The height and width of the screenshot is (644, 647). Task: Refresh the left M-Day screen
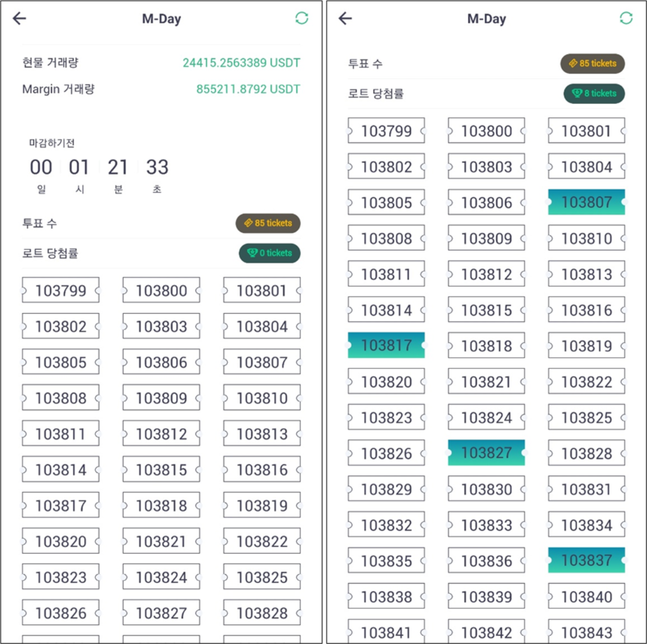301,18
